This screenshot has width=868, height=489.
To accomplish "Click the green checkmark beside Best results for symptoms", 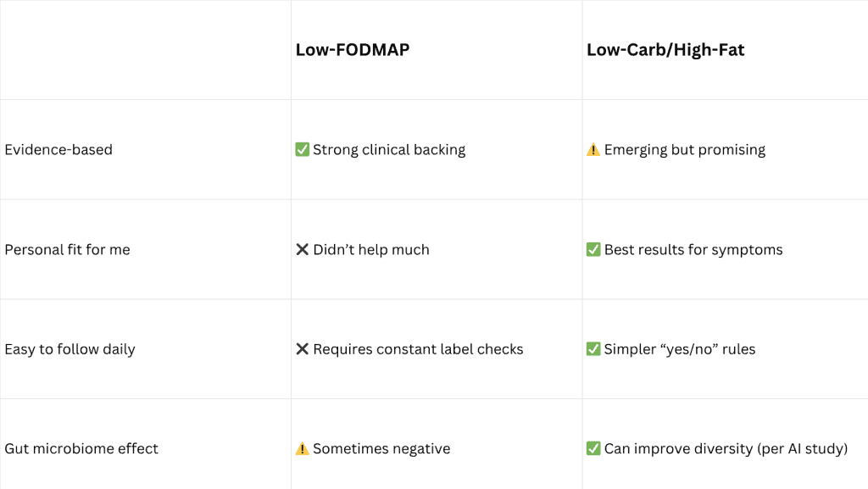I will (x=593, y=249).
